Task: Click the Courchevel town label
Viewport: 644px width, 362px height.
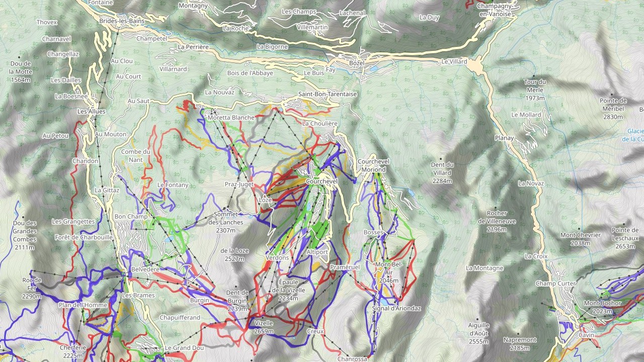Action: (321, 181)
